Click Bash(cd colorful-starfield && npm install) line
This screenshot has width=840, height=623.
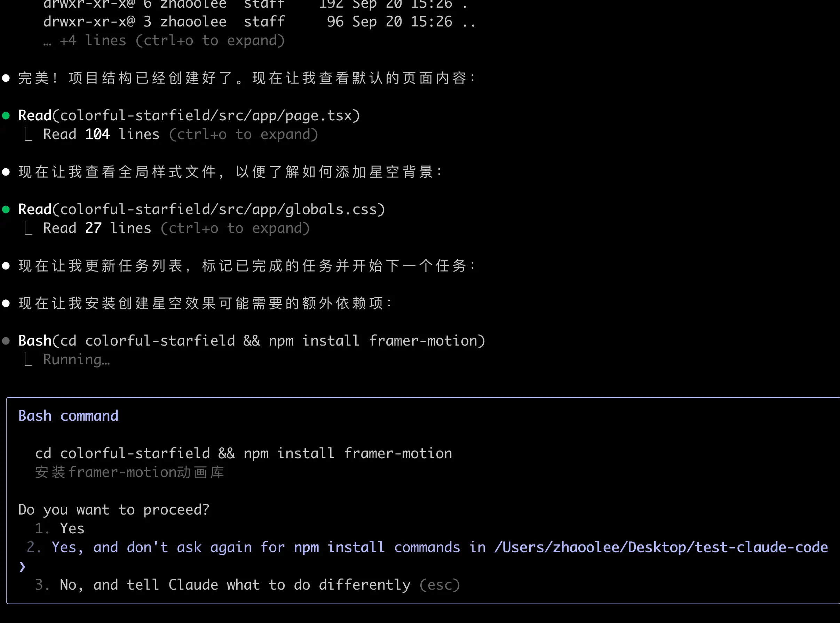coord(251,341)
